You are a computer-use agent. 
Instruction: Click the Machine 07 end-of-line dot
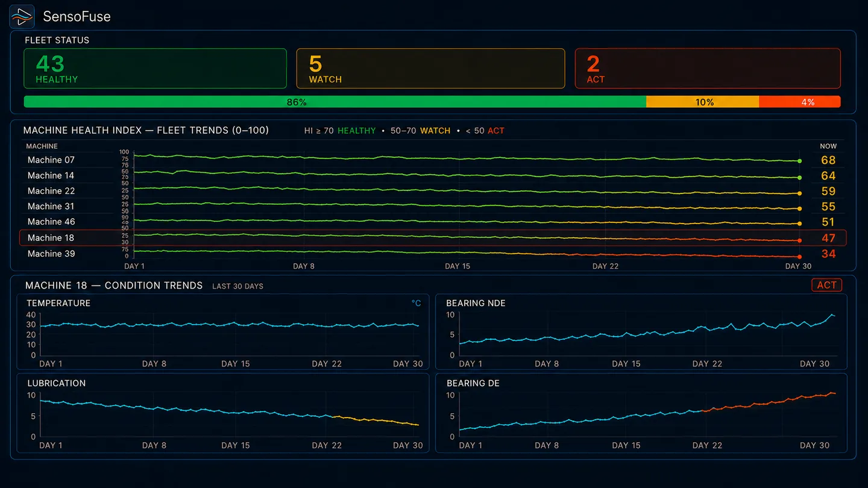[800, 161]
